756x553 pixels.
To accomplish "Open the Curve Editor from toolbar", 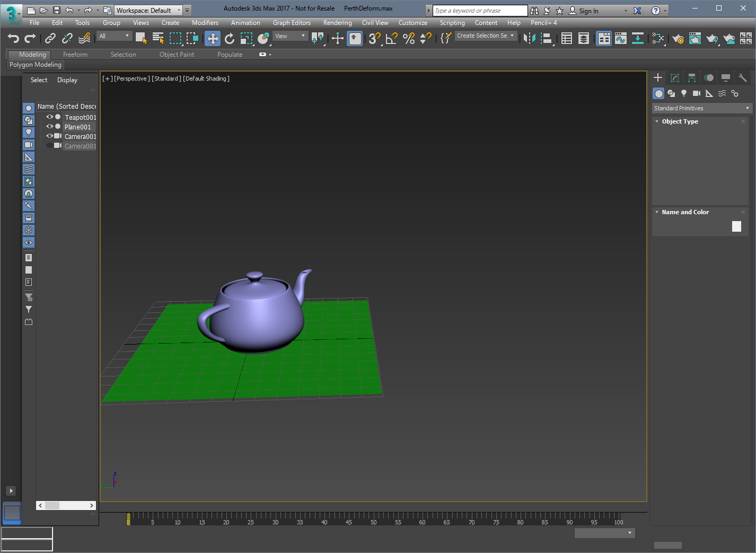I will pyautogui.click(x=621, y=38).
